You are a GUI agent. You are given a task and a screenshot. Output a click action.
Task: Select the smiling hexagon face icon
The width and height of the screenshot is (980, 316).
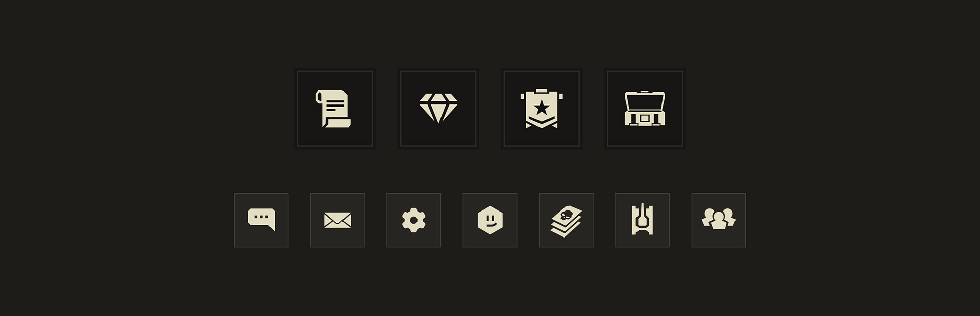490,220
